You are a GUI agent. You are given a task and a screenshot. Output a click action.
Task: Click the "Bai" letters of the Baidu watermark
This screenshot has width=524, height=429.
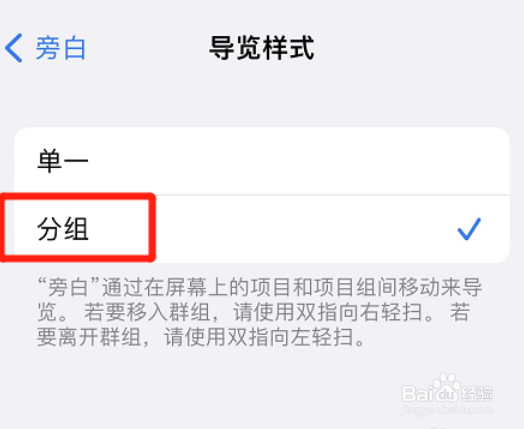tap(417, 394)
